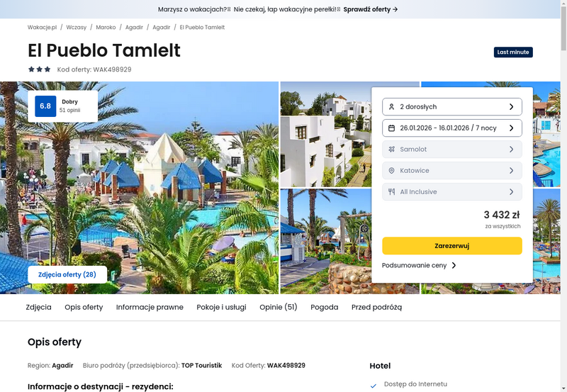Expand the Katowice departure chevron
Screen dimensions: 567x392
[511, 171]
